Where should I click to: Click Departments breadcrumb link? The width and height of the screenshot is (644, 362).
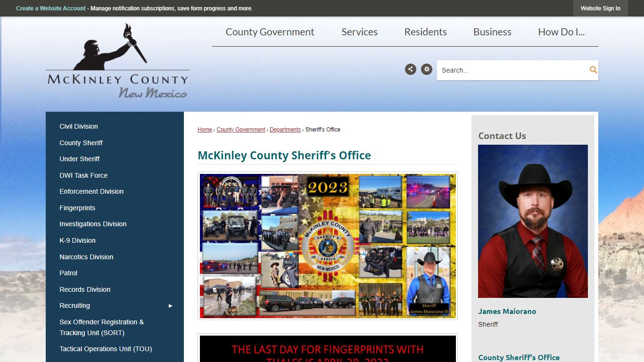pyautogui.click(x=285, y=130)
